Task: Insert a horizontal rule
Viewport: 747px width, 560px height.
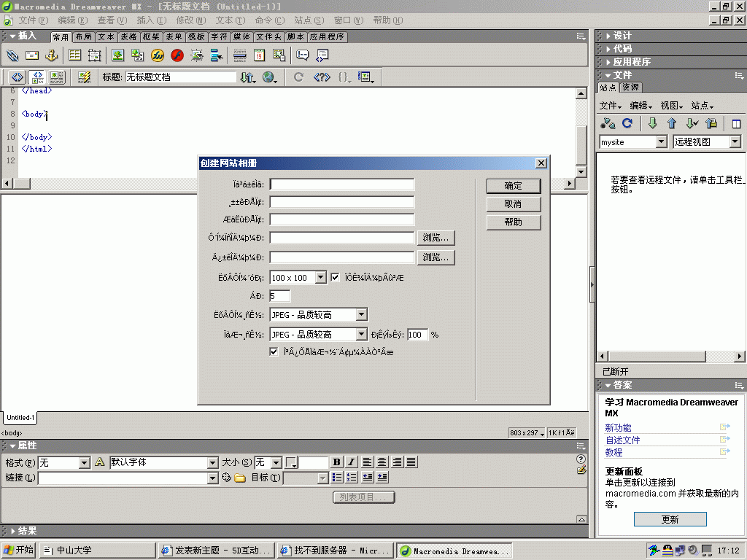Action: pos(239,55)
